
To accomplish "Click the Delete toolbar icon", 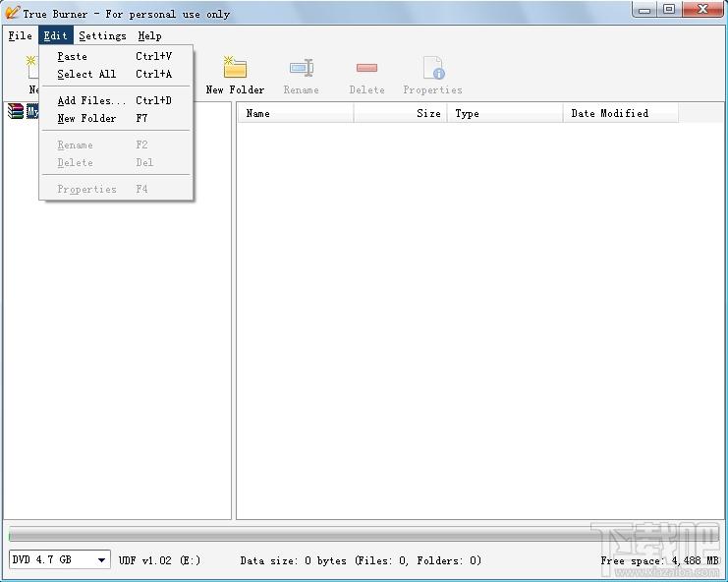I will click(366, 68).
